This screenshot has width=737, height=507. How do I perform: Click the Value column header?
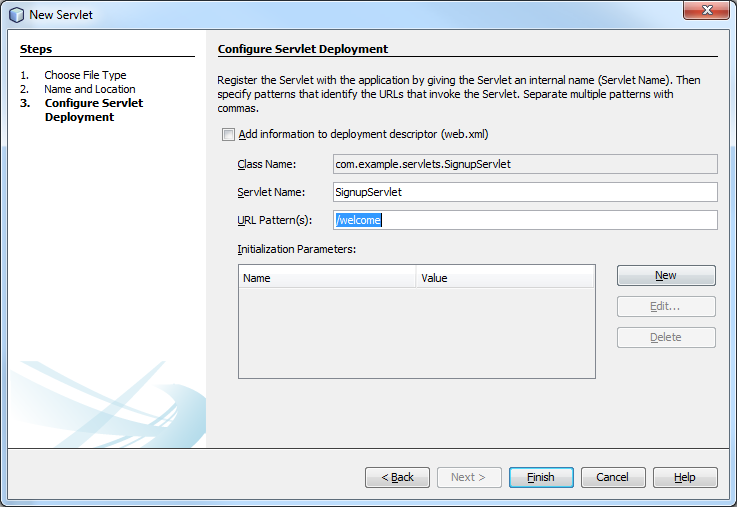(505, 278)
